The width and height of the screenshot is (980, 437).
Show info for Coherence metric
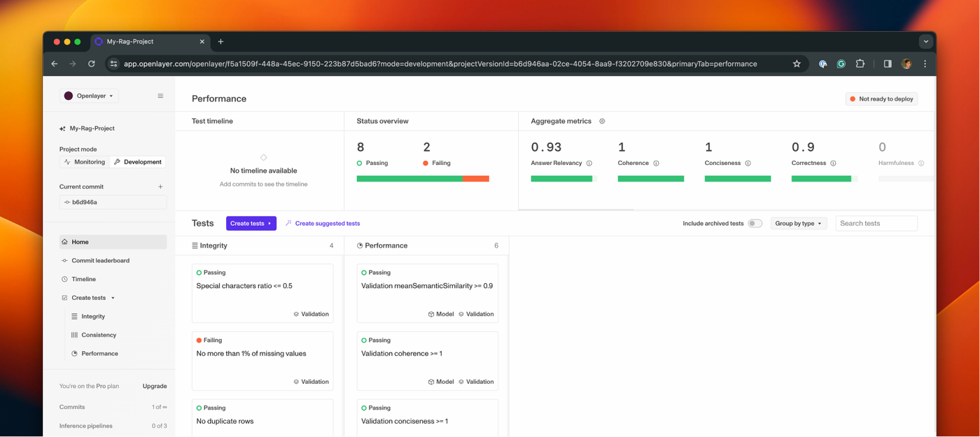point(656,163)
